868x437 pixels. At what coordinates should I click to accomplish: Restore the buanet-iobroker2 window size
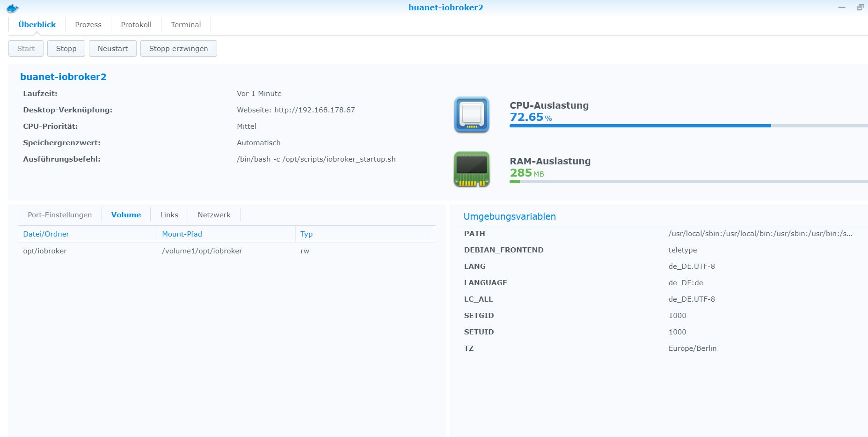tap(860, 7)
